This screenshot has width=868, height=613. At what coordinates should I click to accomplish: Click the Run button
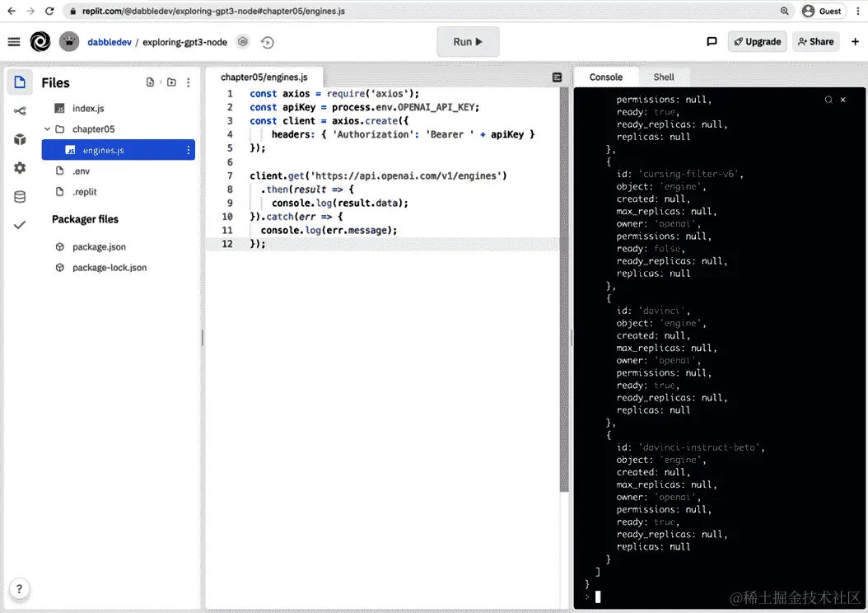[x=468, y=41]
